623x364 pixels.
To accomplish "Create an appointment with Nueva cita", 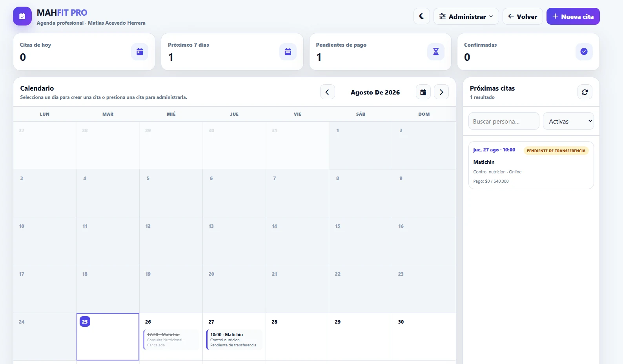I will click(573, 16).
